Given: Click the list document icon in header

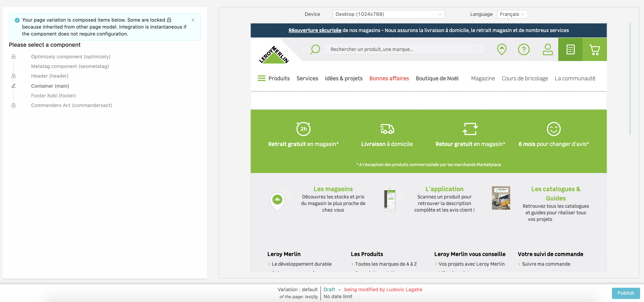Looking at the screenshot, I should pos(570,49).
